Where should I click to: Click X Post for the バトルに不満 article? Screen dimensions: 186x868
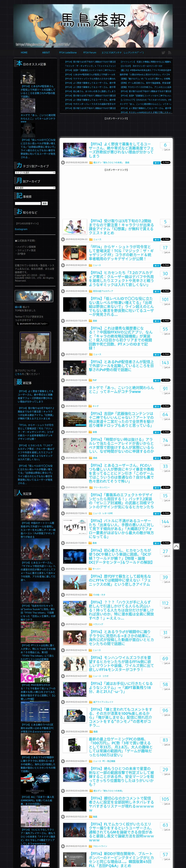point(165,543)
